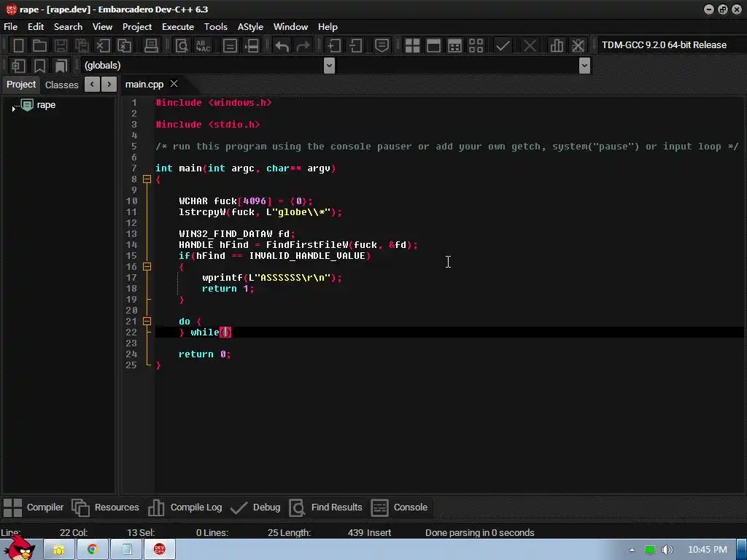Click the Goto line icon
The image size is (747, 560).
[252, 45]
